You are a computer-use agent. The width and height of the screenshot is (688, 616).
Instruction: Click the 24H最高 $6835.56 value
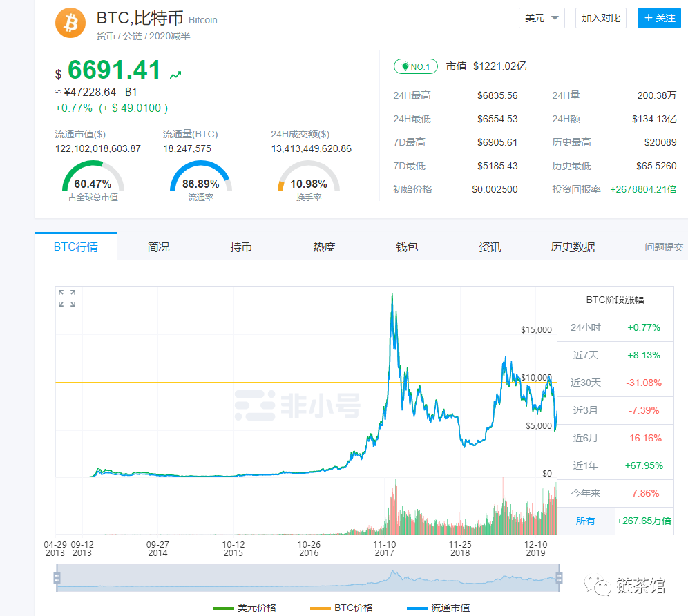point(497,95)
